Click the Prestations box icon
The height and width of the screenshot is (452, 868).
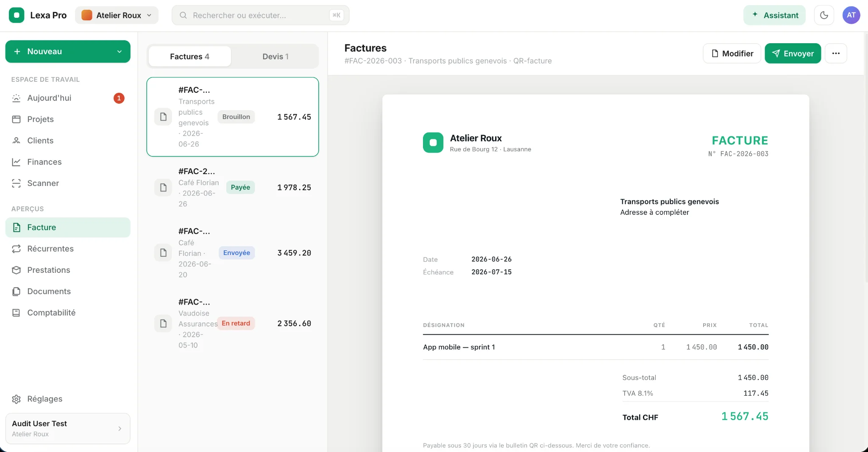16,270
